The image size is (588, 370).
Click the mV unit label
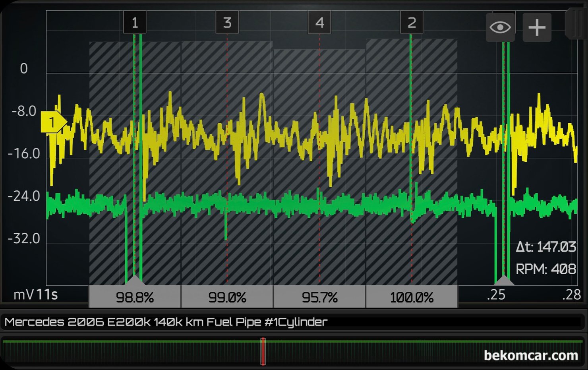tap(23, 295)
